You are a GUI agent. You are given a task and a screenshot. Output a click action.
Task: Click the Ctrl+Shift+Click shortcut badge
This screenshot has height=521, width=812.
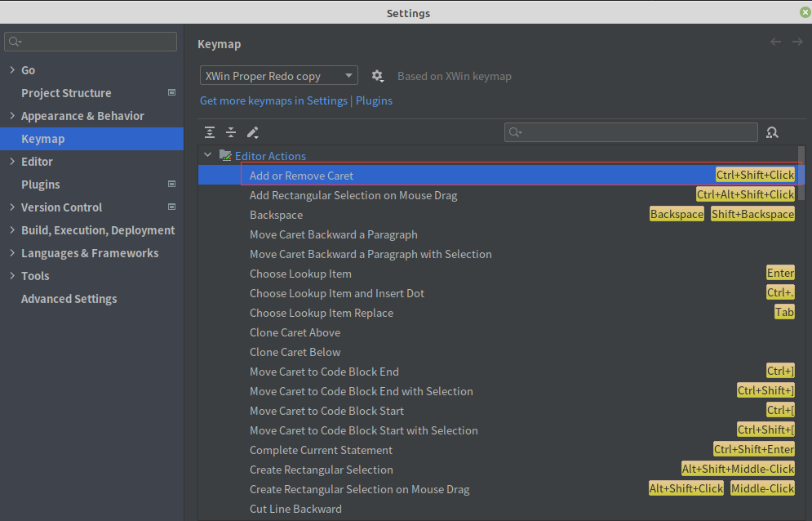point(755,175)
